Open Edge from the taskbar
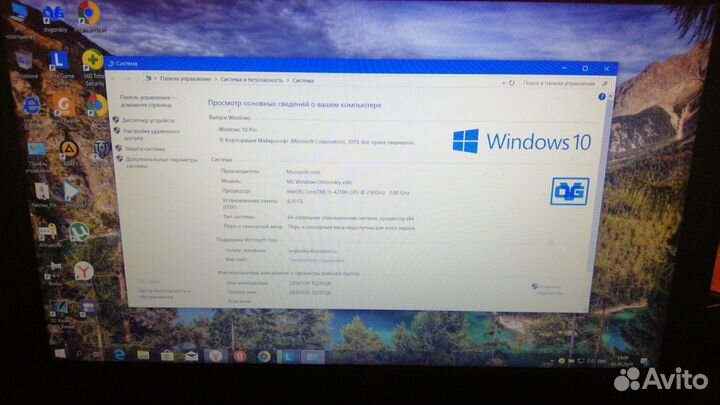 [119, 354]
